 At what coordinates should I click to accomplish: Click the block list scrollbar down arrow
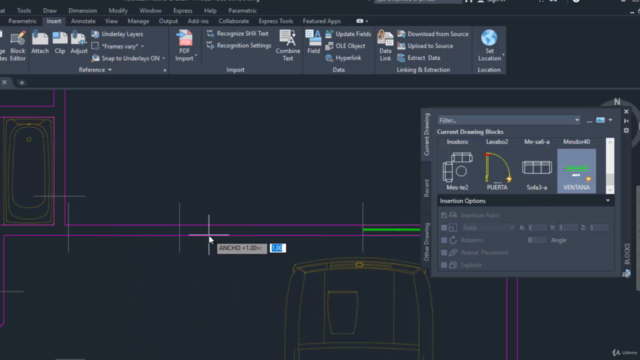tap(610, 189)
